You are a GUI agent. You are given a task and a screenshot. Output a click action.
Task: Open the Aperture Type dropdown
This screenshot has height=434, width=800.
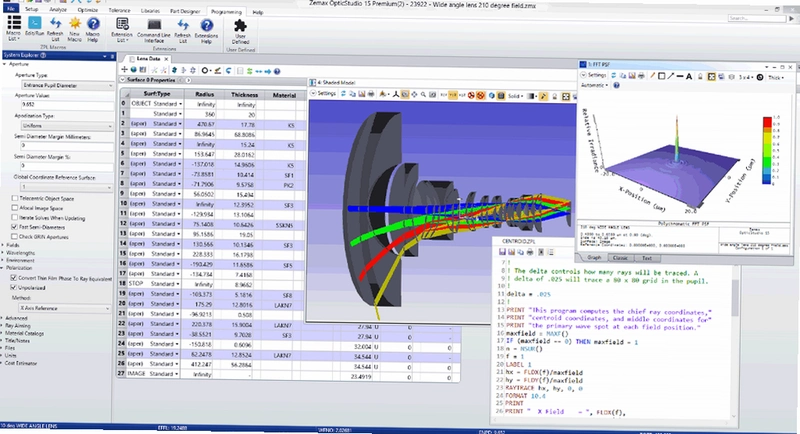pyautogui.click(x=67, y=85)
